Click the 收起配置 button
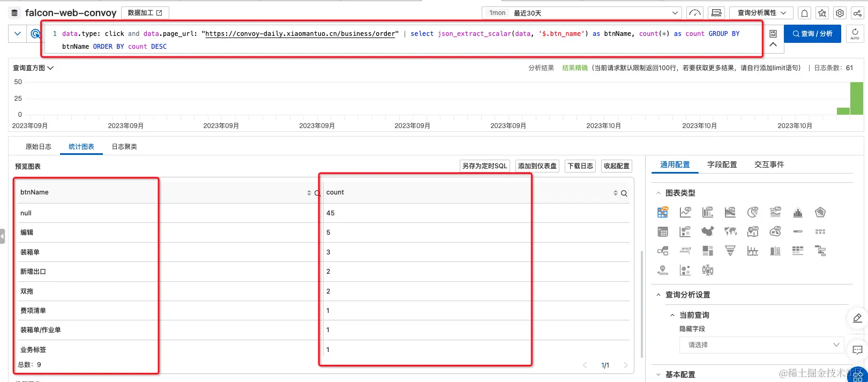The image size is (868, 382). pyautogui.click(x=617, y=166)
